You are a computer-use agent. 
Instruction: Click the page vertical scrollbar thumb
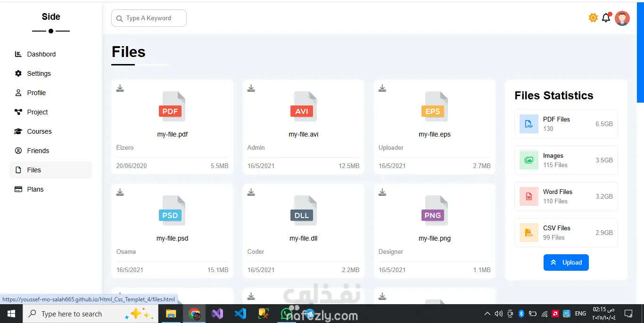pyautogui.click(x=640, y=53)
